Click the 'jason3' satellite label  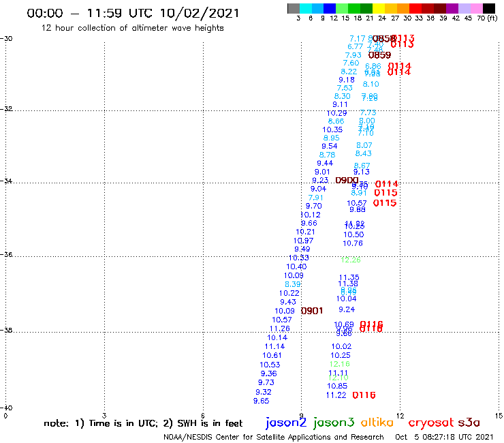[334, 423]
